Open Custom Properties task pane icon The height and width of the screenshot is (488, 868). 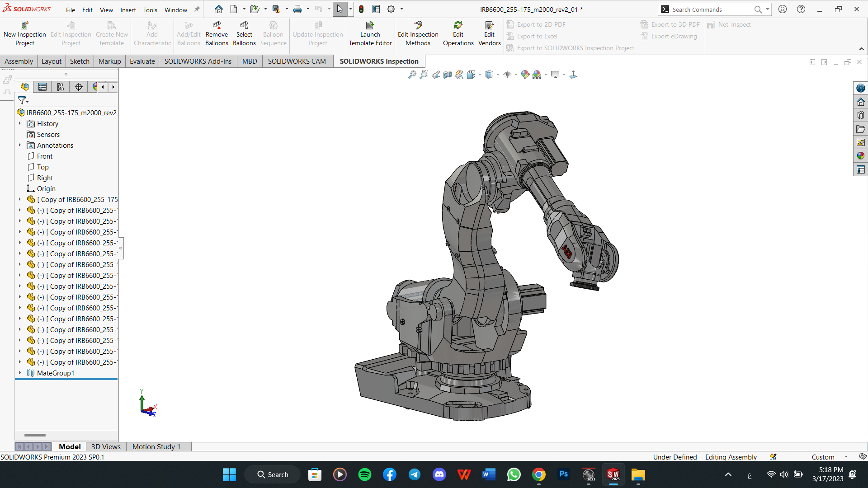coord(860,169)
